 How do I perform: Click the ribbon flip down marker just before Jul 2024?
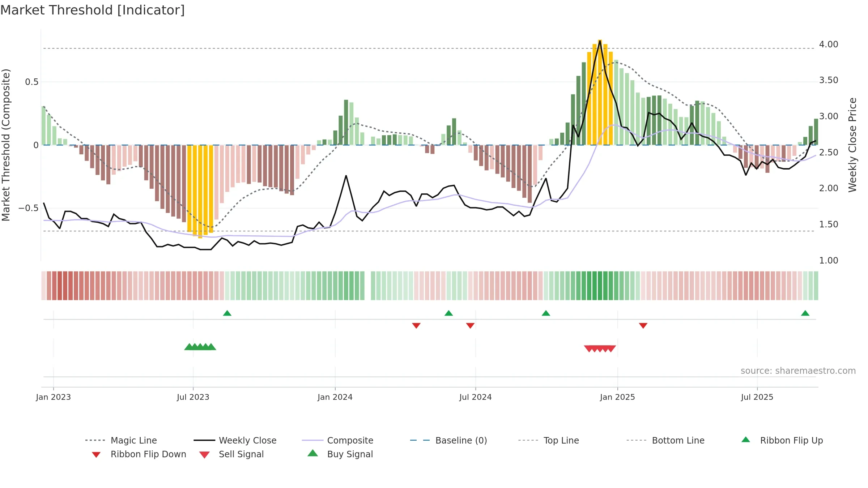[x=470, y=326]
